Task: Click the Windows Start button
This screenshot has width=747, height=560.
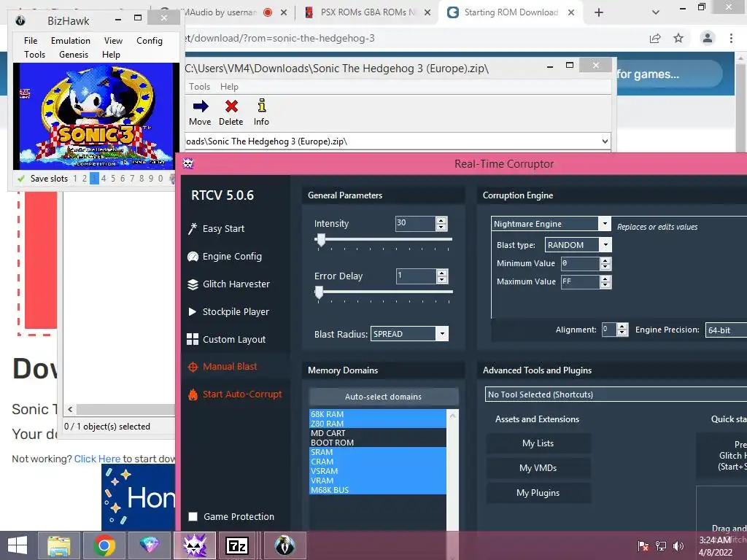Action: tap(18, 545)
